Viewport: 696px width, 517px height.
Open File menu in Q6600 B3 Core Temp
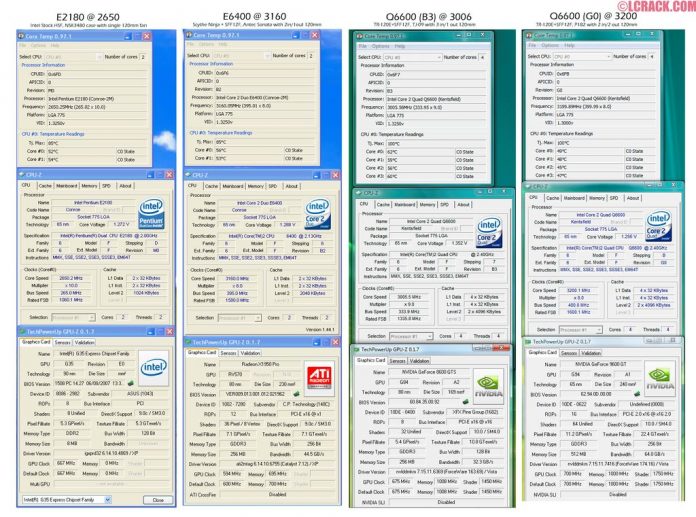(362, 46)
